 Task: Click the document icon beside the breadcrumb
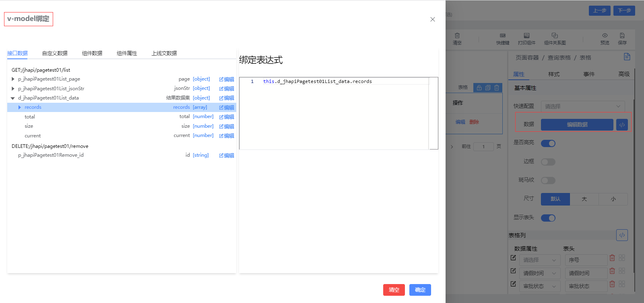coord(627,57)
